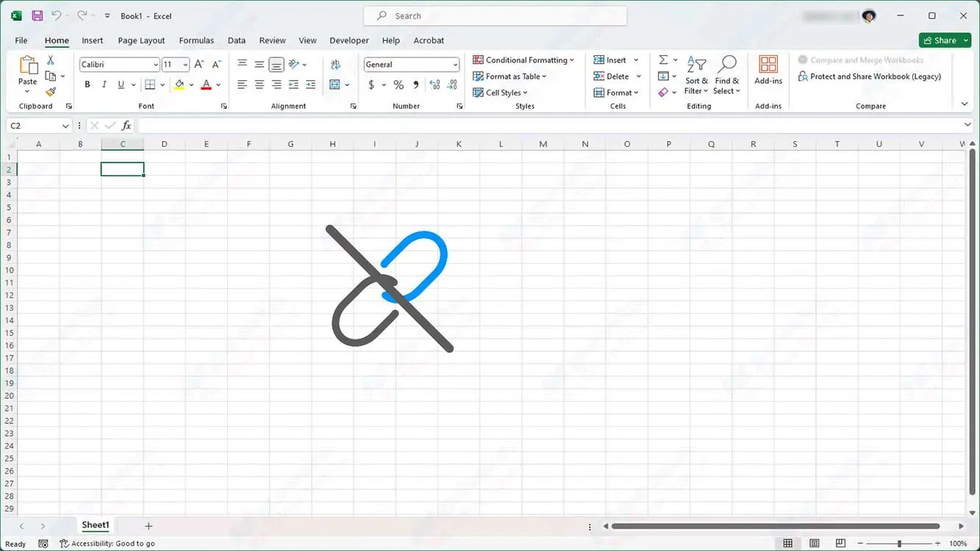This screenshot has height=551, width=980.
Task: Click the AutoSum sigma icon
Action: coord(663,60)
